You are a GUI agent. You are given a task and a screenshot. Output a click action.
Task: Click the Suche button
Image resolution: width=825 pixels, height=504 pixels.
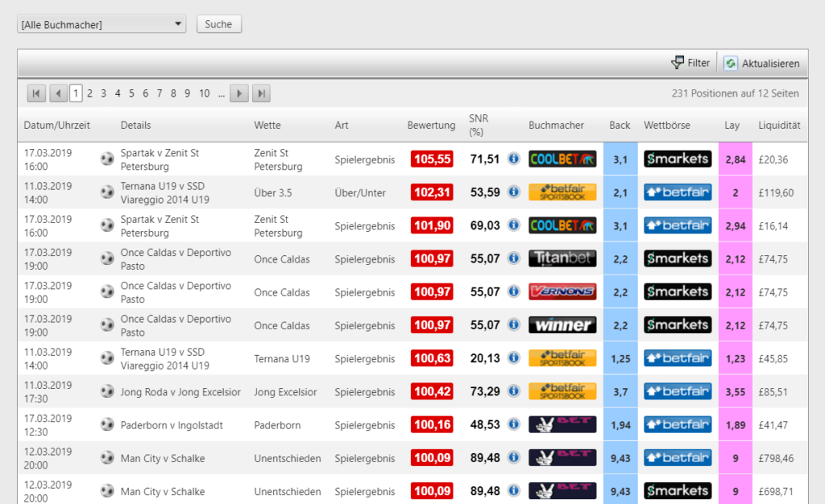point(219,24)
